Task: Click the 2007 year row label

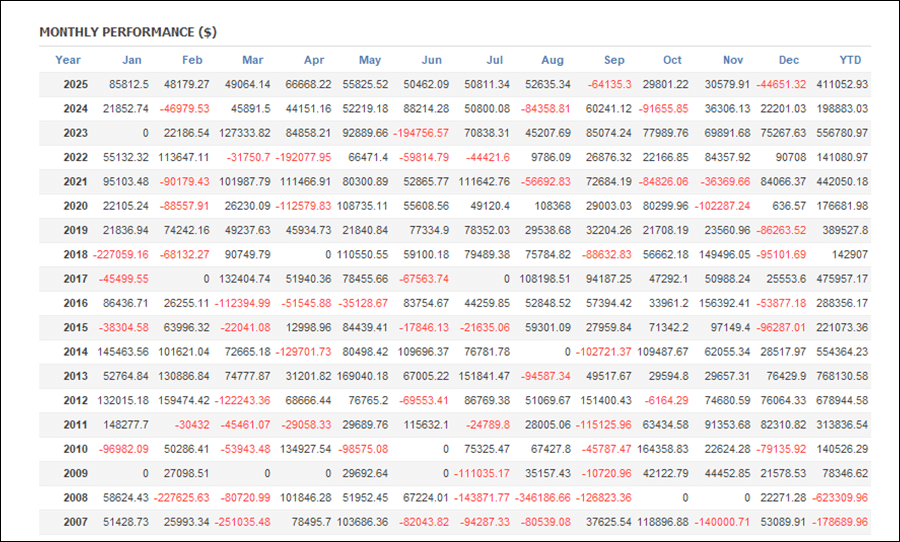Action: pos(75,522)
